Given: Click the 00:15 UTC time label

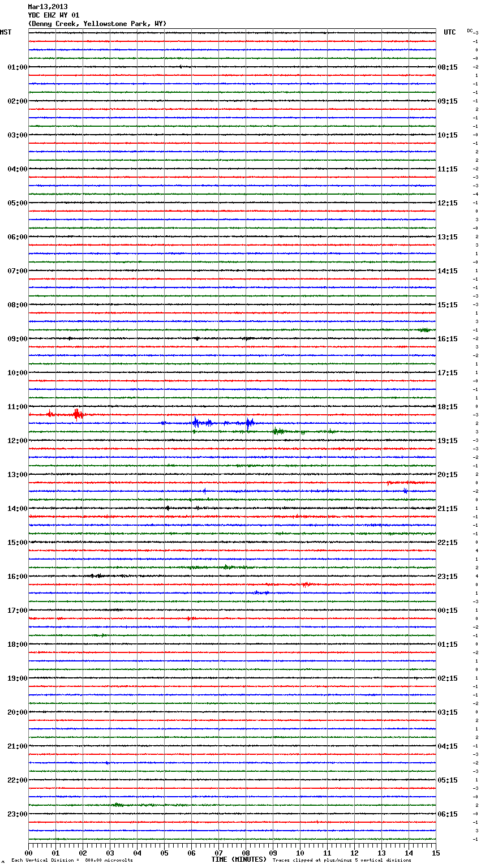Looking at the screenshot, I should [x=448, y=611].
